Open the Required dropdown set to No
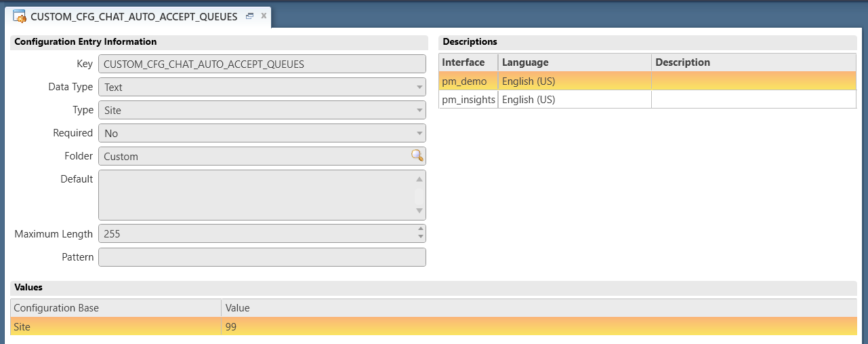 coord(420,133)
